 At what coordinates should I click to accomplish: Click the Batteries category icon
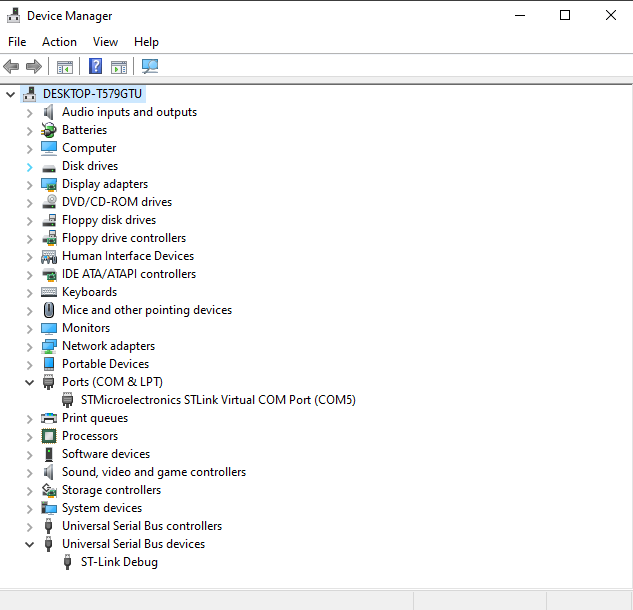(x=48, y=130)
